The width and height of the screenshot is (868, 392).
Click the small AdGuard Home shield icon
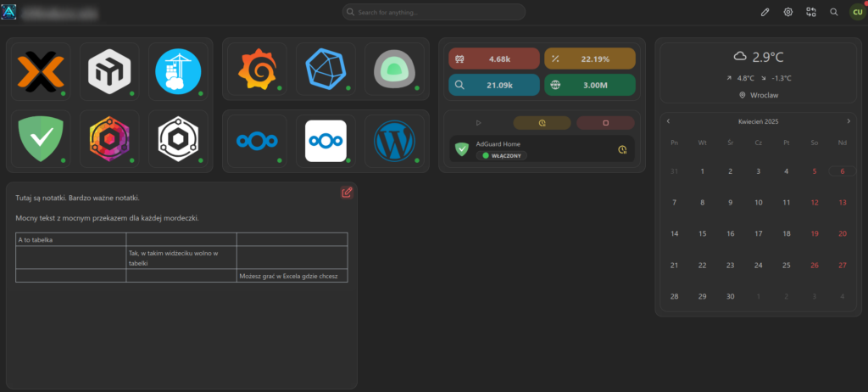462,149
